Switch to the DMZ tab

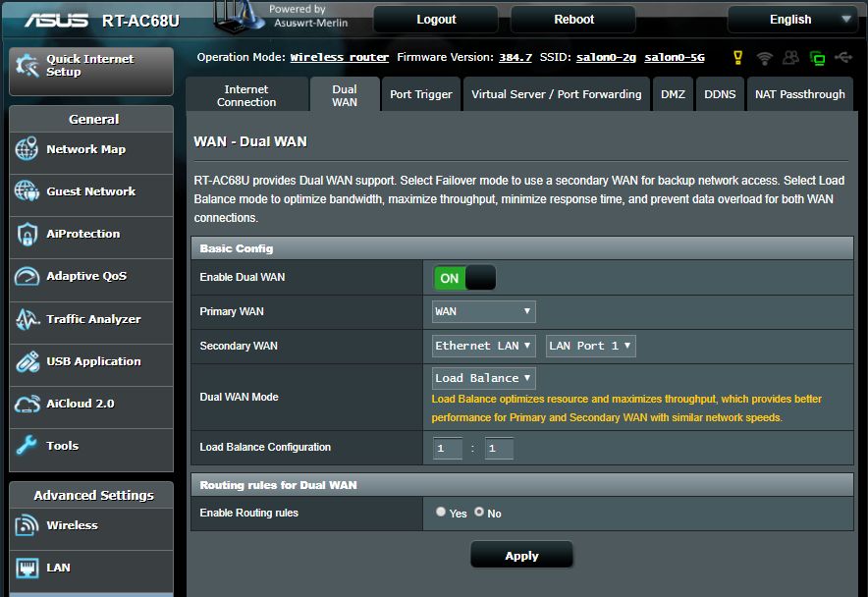673,94
